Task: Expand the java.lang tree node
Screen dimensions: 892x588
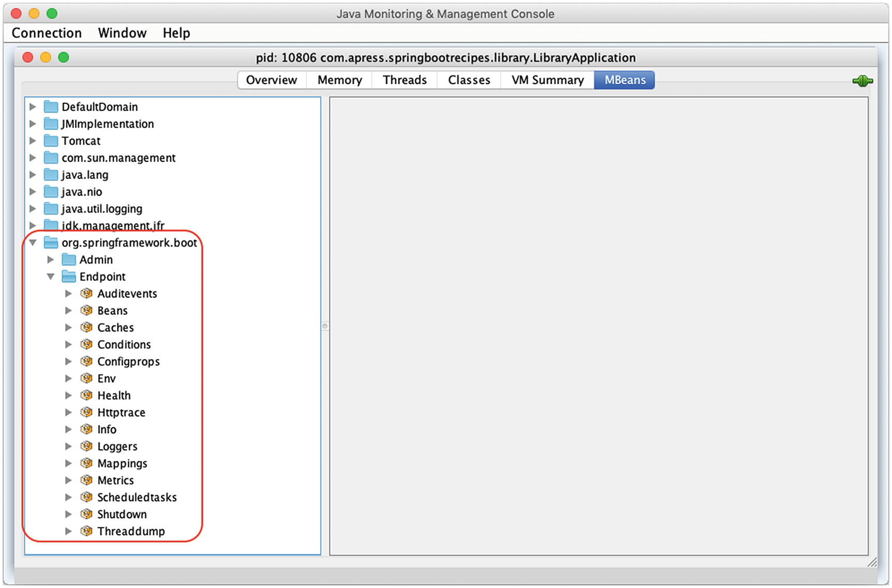Action: coord(33,175)
